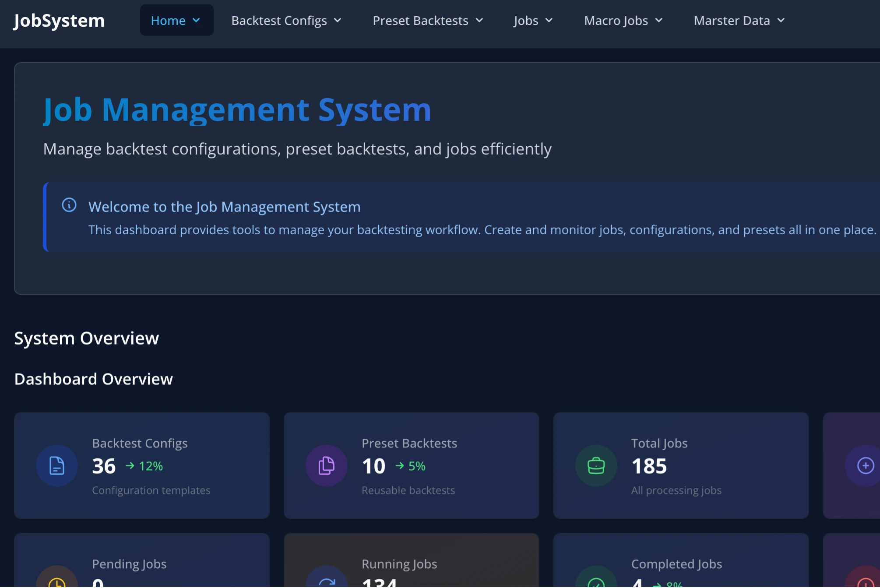This screenshot has width=880, height=588.
Task: Click the info icon in welcome banner
Action: 69,205
